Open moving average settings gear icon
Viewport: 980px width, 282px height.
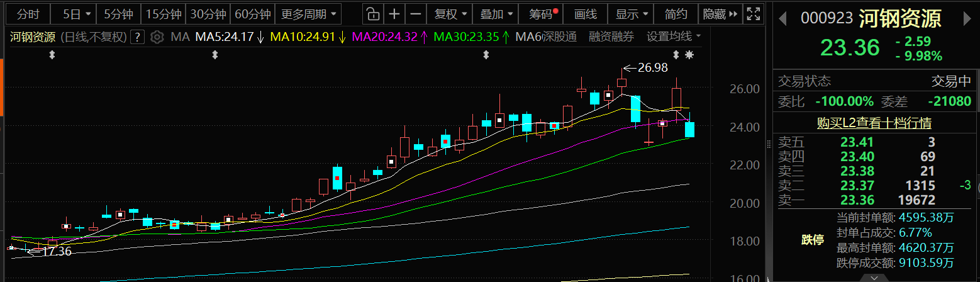[158, 37]
